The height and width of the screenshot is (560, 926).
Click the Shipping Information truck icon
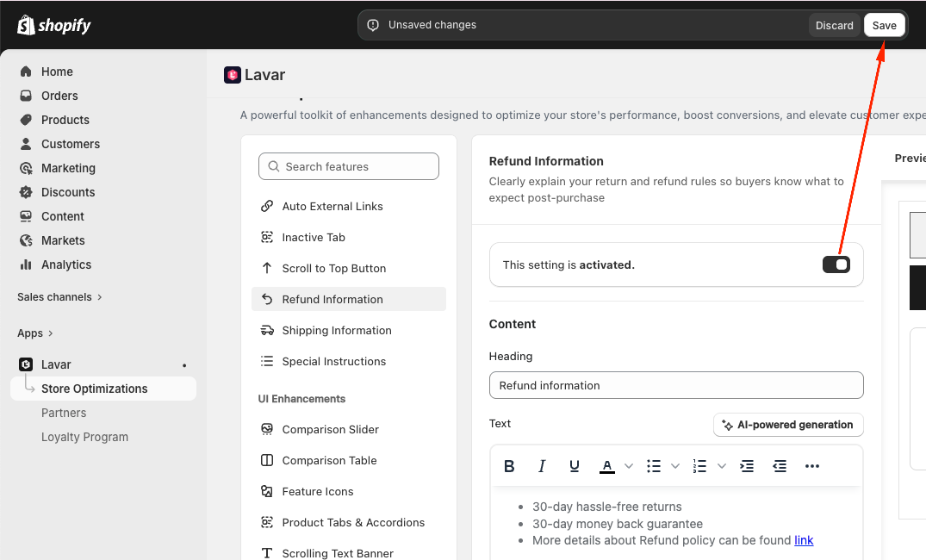[267, 330]
